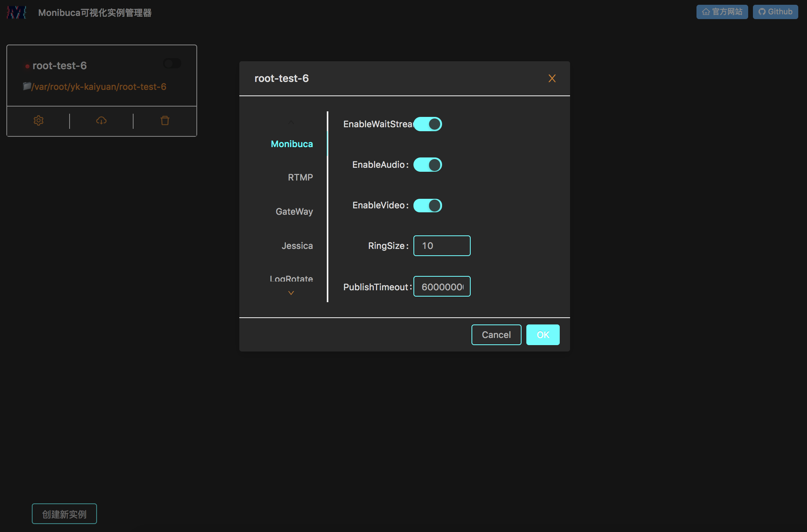Screen dimensions: 807x532
Task: Turn off the EnableVideo switch
Action: pyautogui.click(x=428, y=206)
